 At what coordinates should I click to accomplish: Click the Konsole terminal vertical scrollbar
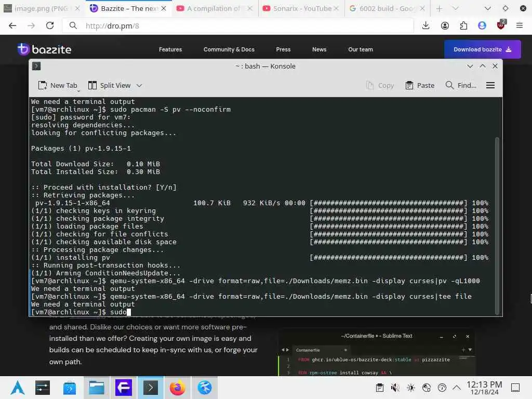pyautogui.click(x=497, y=225)
